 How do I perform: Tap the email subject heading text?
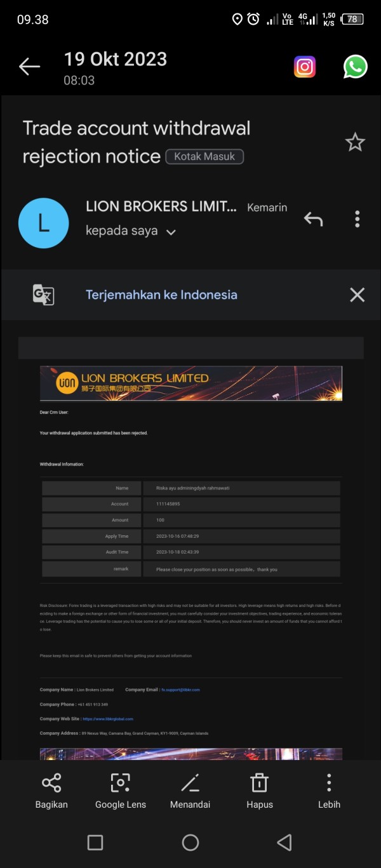pyautogui.click(x=137, y=142)
